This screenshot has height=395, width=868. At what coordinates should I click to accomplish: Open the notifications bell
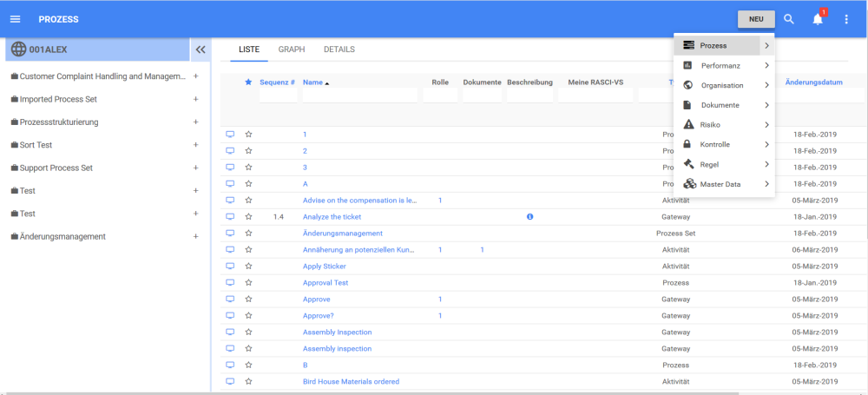click(x=818, y=19)
